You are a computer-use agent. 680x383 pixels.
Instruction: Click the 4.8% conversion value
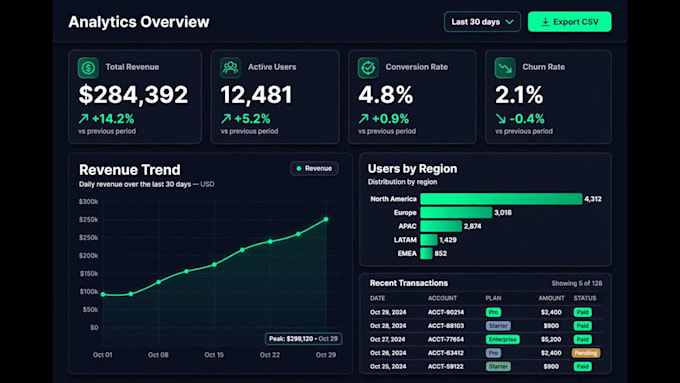386,95
